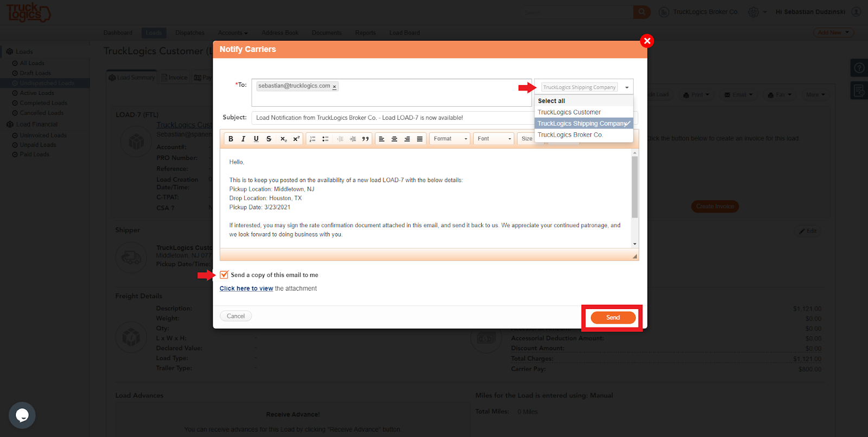Collapse the carrier selection dropdown arrow

click(x=627, y=87)
